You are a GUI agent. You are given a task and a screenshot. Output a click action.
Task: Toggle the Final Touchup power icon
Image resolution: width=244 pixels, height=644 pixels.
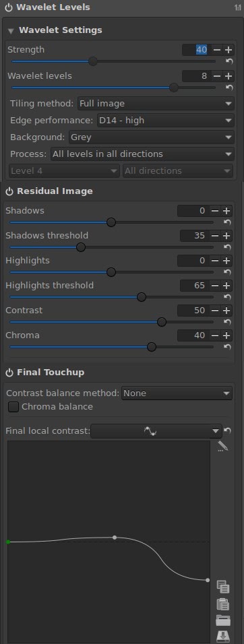click(x=9, y=373)
